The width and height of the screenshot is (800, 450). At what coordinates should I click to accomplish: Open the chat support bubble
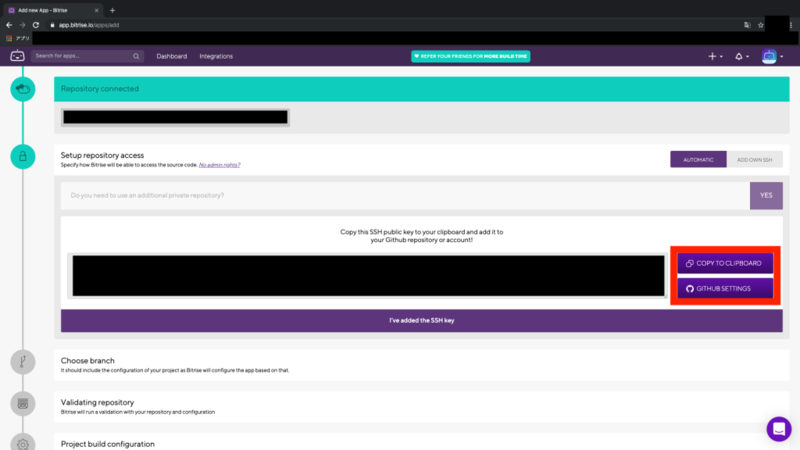[x=779, y=429]
